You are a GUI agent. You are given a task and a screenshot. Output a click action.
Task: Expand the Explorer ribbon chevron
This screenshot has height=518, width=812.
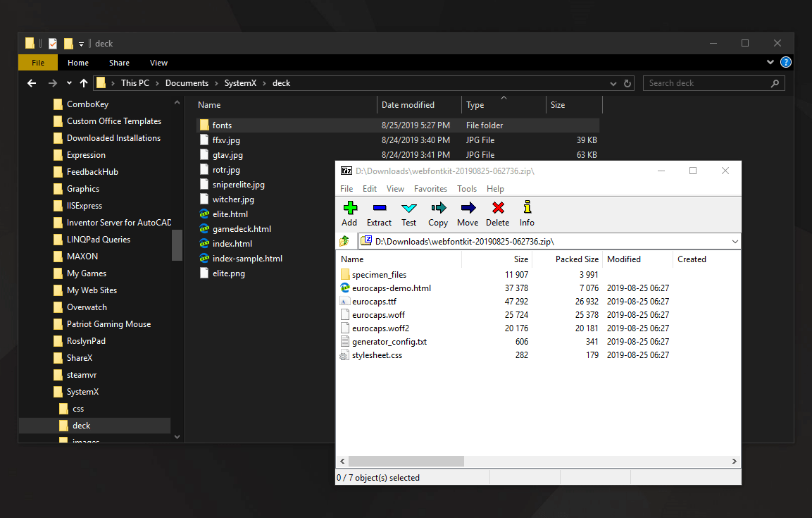click(770, 63)
